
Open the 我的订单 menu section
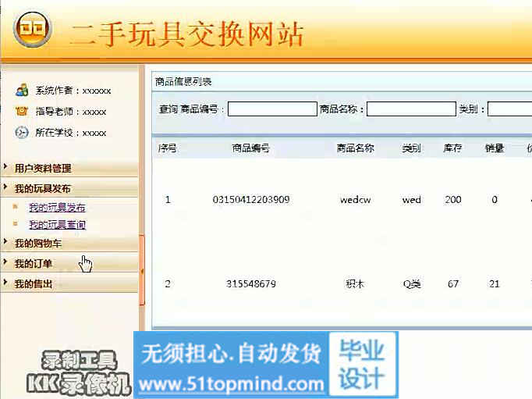click(34, 263)
